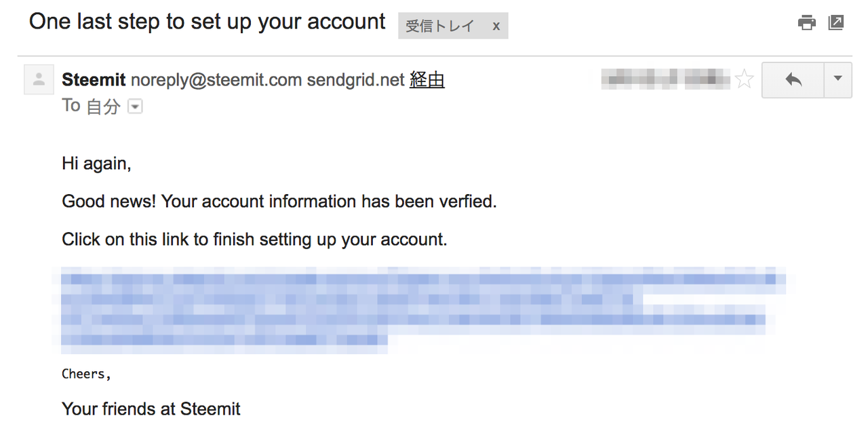868x437 pixels.
Task: Click the 'Your friends at Steemit' signature
Action: pyautogui.click(x=151, y=408)
